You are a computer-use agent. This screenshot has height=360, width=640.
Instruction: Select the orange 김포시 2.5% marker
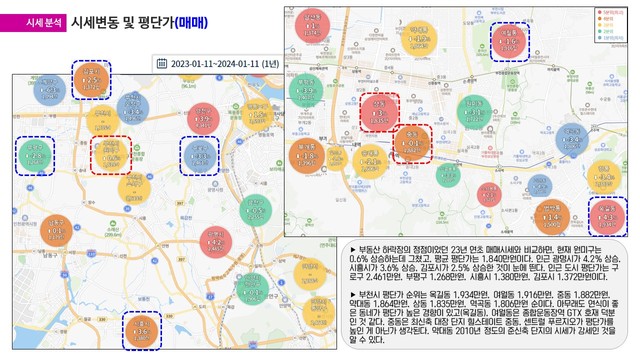[x=91, y=80]
